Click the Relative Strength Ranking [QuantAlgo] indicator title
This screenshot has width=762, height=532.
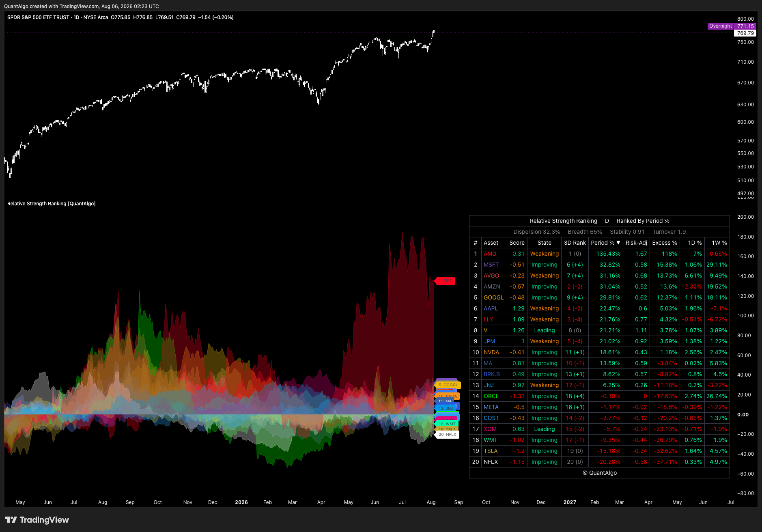coord(51,204)
